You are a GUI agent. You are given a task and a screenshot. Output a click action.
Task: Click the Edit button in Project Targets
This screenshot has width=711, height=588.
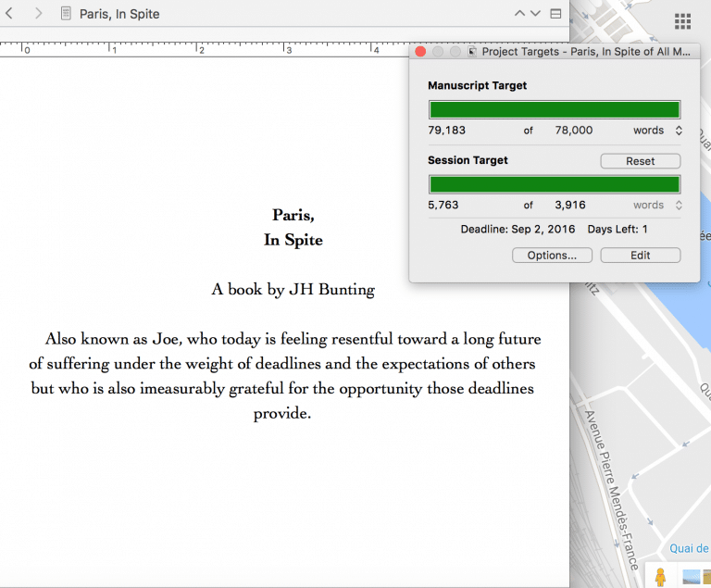[641, 255]
